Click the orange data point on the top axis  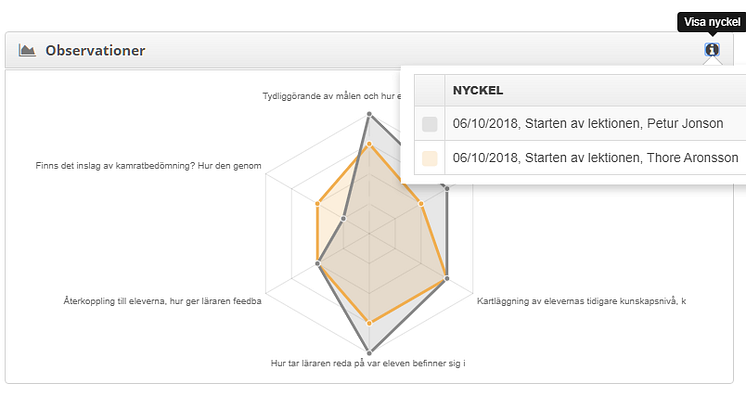(369, 144)
